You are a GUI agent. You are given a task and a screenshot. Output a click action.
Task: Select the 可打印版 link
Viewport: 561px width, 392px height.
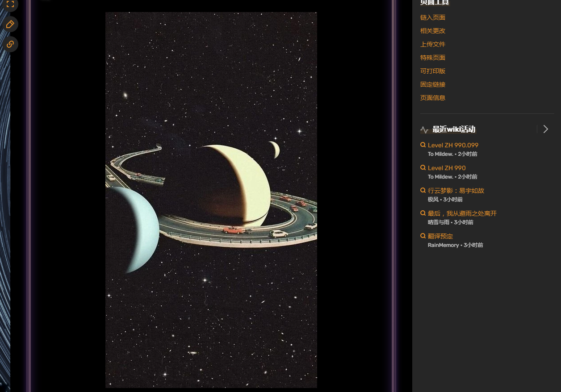tap(433, 71)
